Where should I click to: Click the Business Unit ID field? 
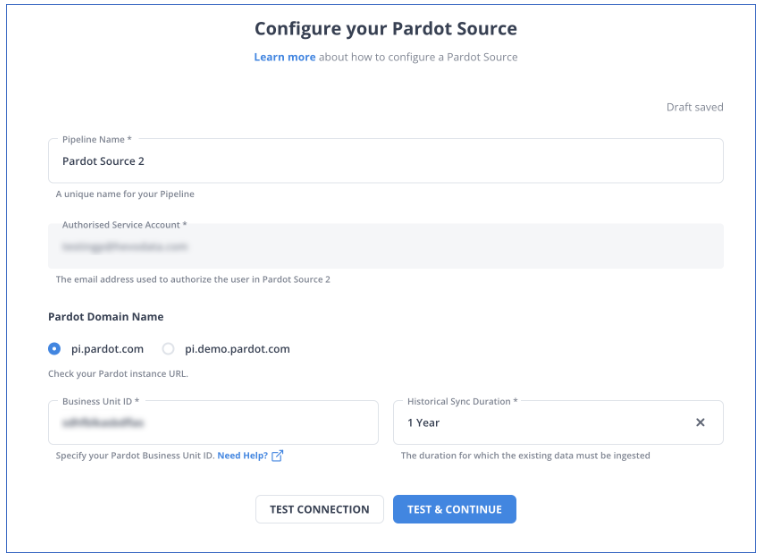(213, 422)
